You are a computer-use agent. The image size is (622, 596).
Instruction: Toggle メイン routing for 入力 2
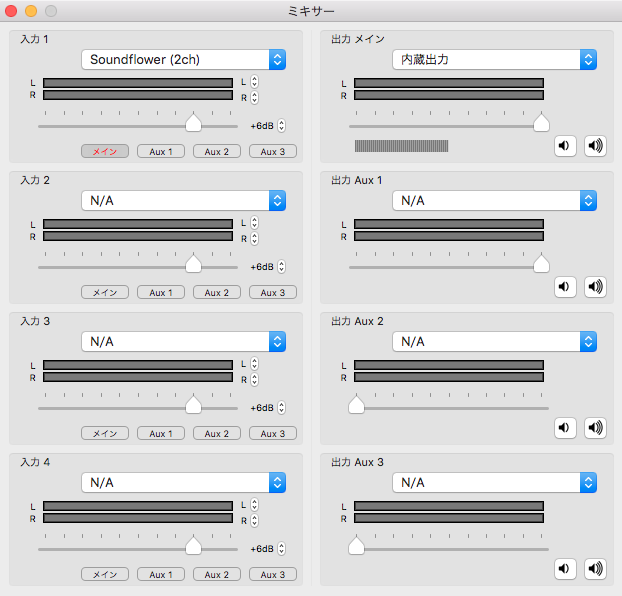[105, 292]
